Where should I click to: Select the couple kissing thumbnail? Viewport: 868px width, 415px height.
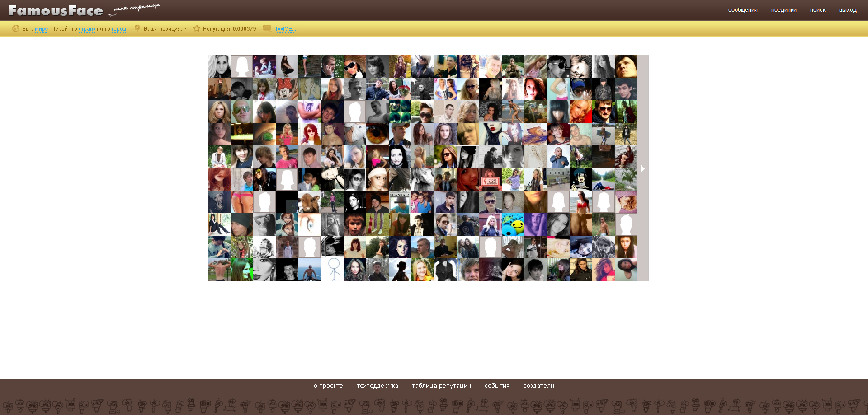click(x=310, y=179)
